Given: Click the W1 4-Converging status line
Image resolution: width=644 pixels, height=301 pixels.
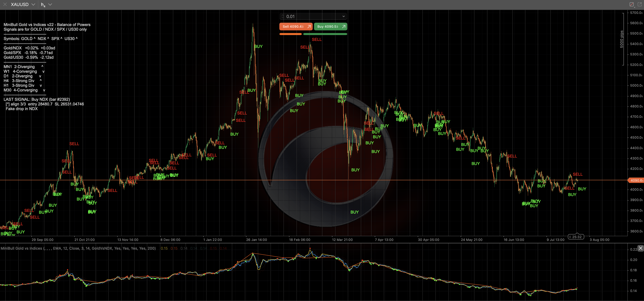Looking at the screenshot, I should (x=24, y=71).
